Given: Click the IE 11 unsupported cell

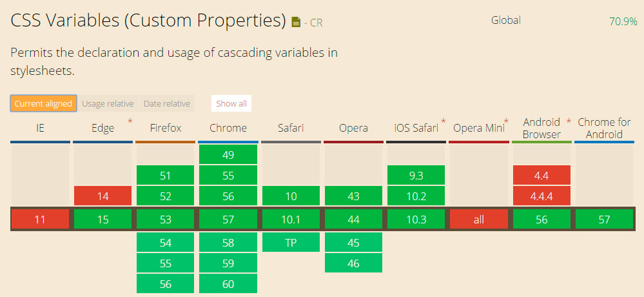Looking at the screenshot, I should pyautogui.click(x=40, y=220).
